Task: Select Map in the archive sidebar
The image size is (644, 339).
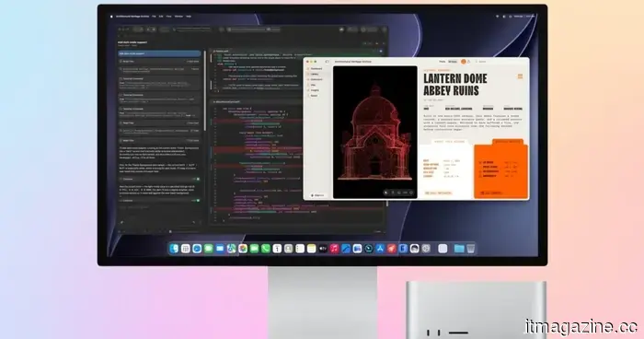Action: (313, 85)
